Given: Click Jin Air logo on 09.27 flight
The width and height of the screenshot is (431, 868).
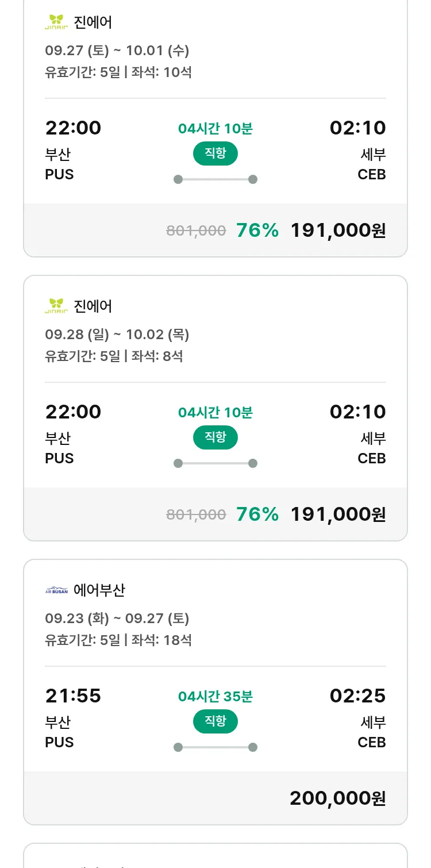Looking at the screenshot, I should [x=56, y=22].
